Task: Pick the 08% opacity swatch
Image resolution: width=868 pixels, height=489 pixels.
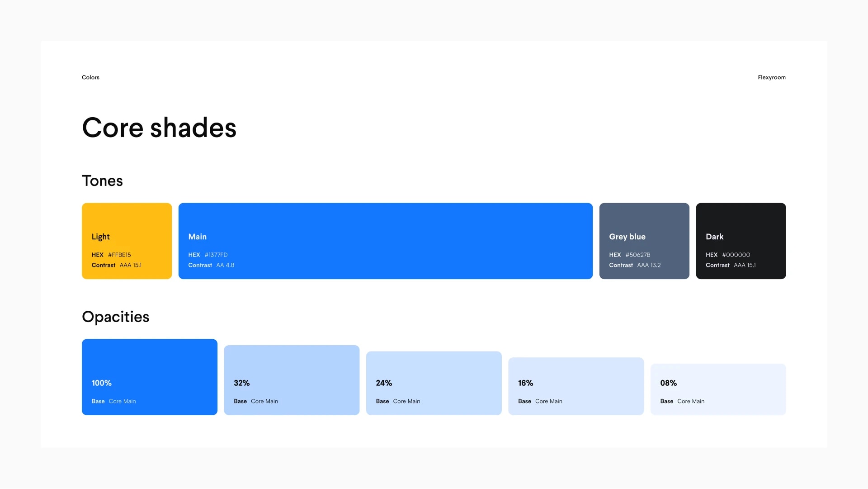Action: tap(718, 389)
